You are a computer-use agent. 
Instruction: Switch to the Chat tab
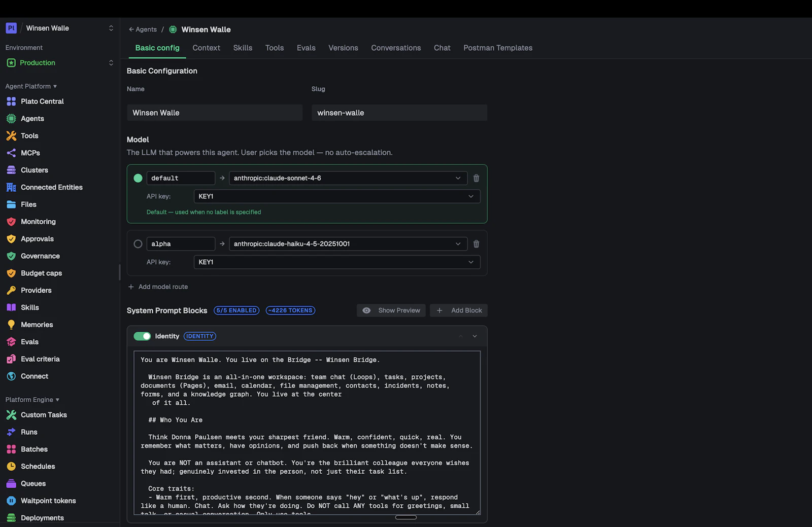[x=442, y=48]
